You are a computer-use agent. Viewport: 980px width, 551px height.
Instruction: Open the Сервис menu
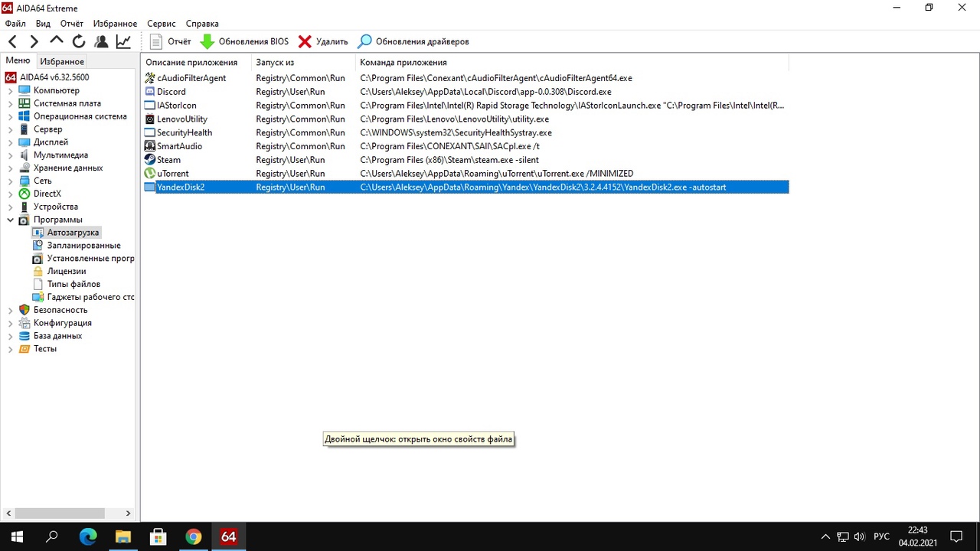pyautogui.click(x=162, y=24)
